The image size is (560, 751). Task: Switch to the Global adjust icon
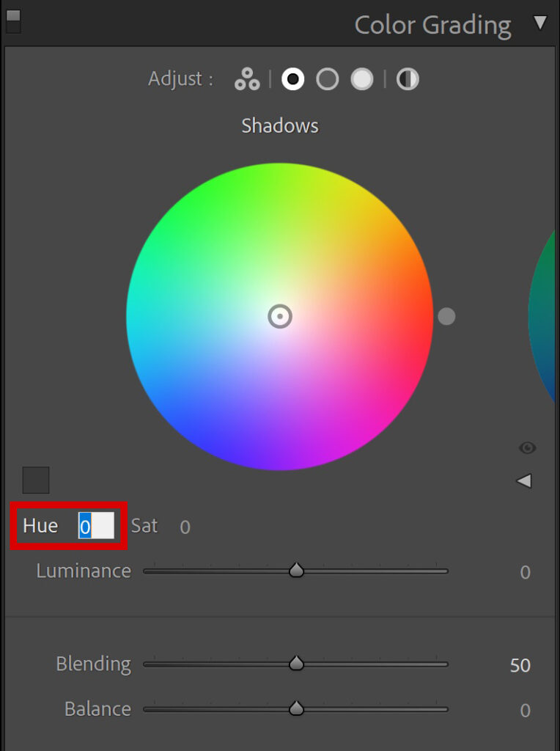(x=408, y=79)
